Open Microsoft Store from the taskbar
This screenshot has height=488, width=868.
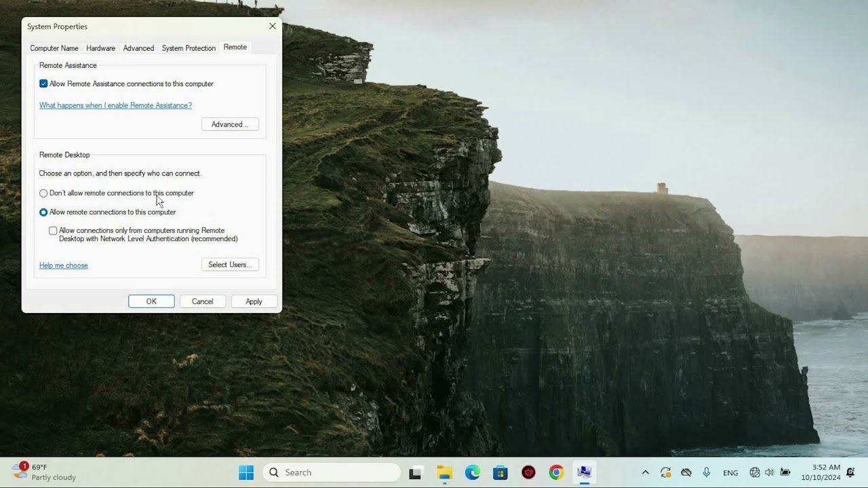[x=500, y=472]
